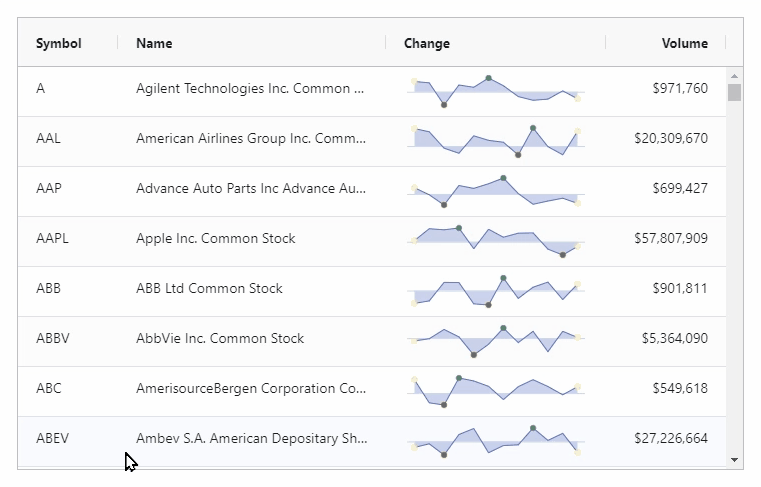This screenshot has height=487, width=761.
Task: Click the AAPL change sparkline chart
Action: pyautogui.click(x=495, y=239)
